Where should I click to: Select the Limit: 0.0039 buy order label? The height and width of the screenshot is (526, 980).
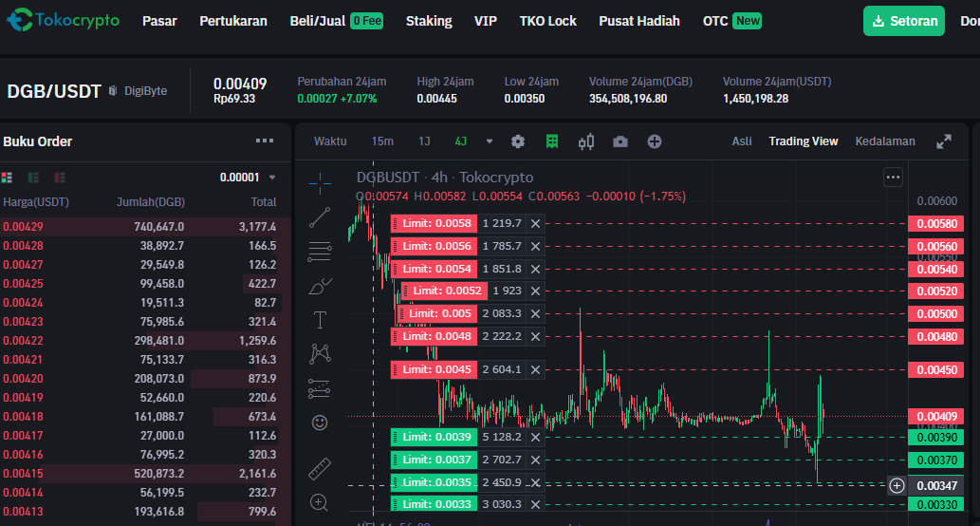click(x=434, y=437)
